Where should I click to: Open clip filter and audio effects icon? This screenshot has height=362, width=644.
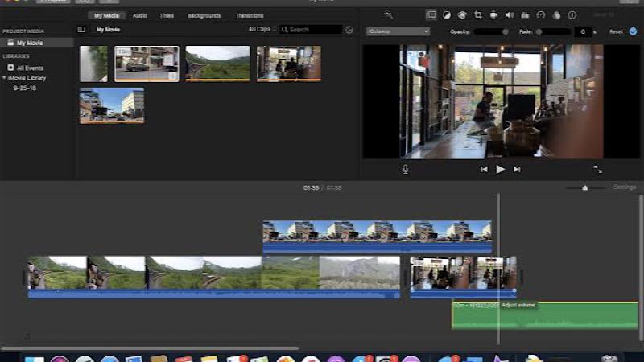[556, 15]
